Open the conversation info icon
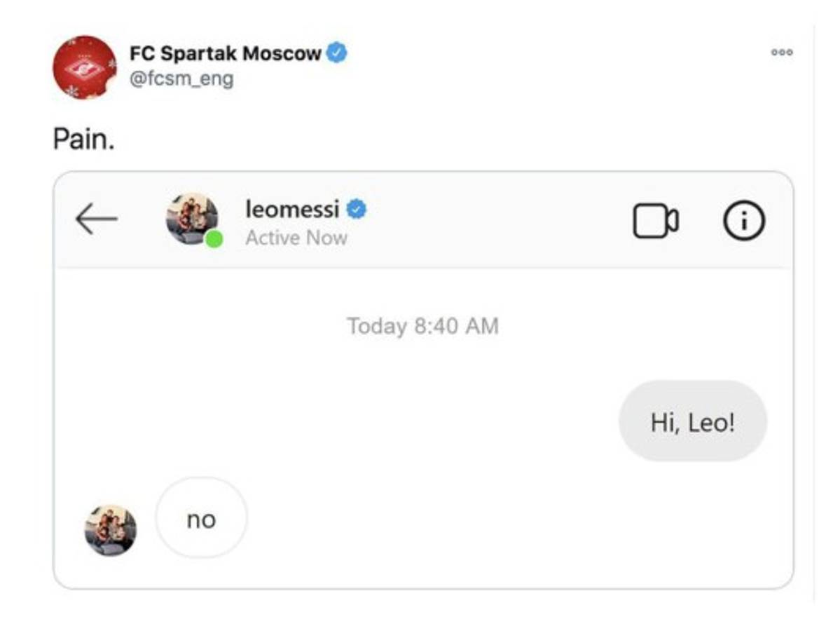 click(743, 222)
